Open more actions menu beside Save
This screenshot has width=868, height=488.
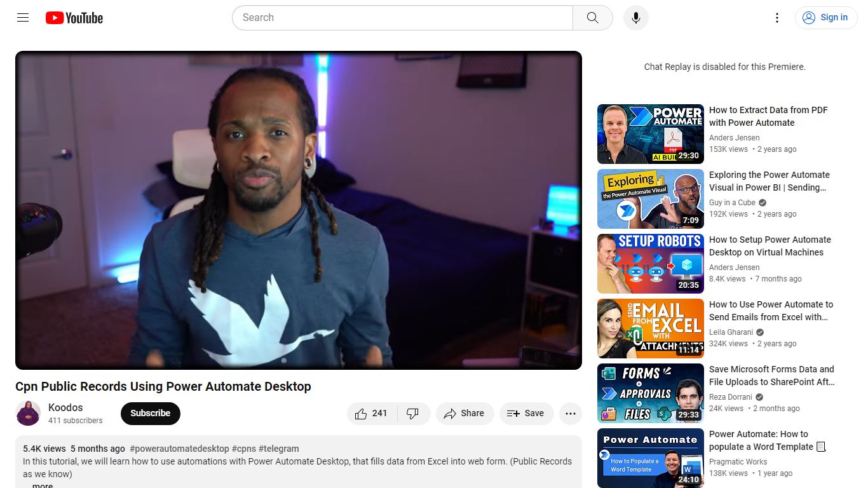point(571,414)
